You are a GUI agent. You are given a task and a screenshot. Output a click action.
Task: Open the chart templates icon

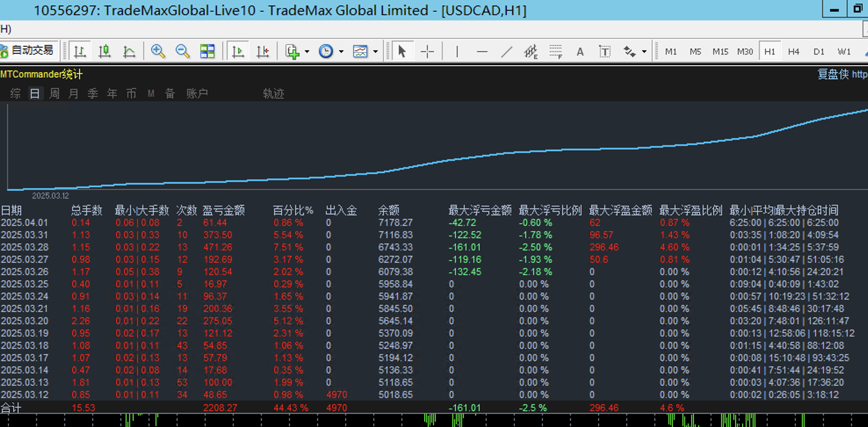[x=360, y=51]
